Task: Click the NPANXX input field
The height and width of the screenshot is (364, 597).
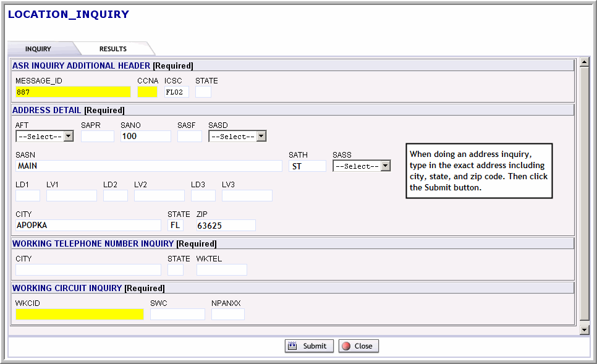Action: (227, 315)
